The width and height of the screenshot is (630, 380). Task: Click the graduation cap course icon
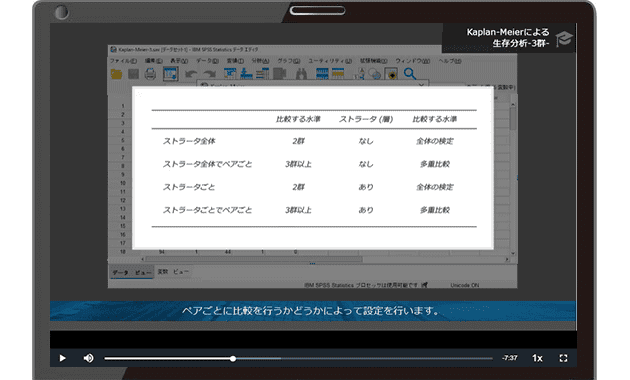[x=564, y=39]
